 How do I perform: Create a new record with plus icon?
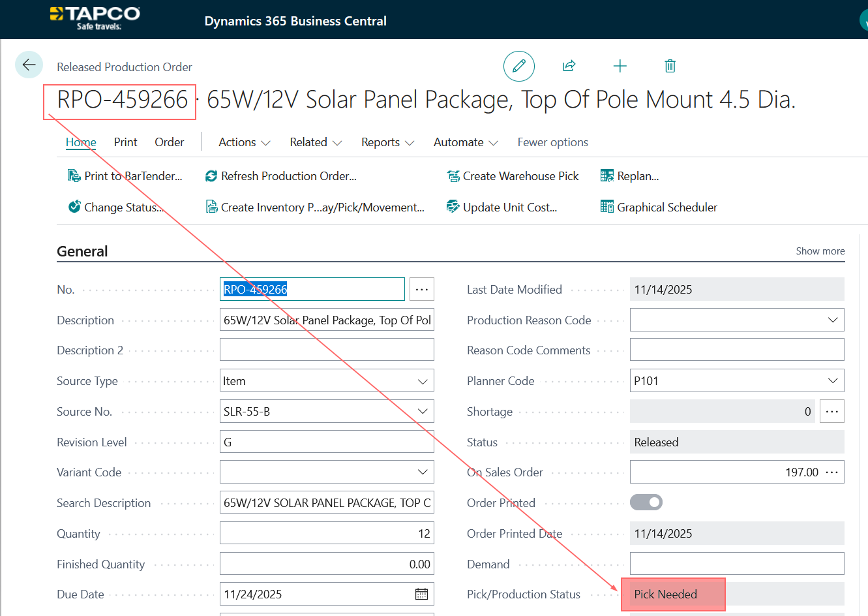tap(620, 66)
